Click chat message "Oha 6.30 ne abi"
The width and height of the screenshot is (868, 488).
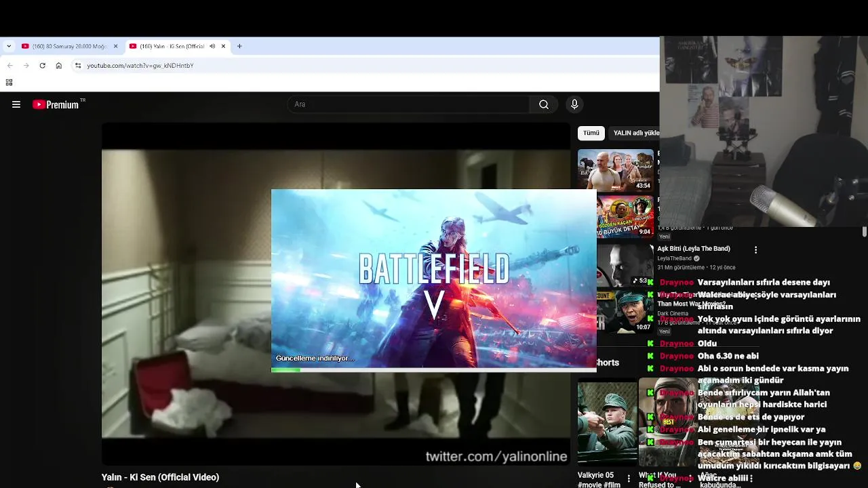[728, 356]
